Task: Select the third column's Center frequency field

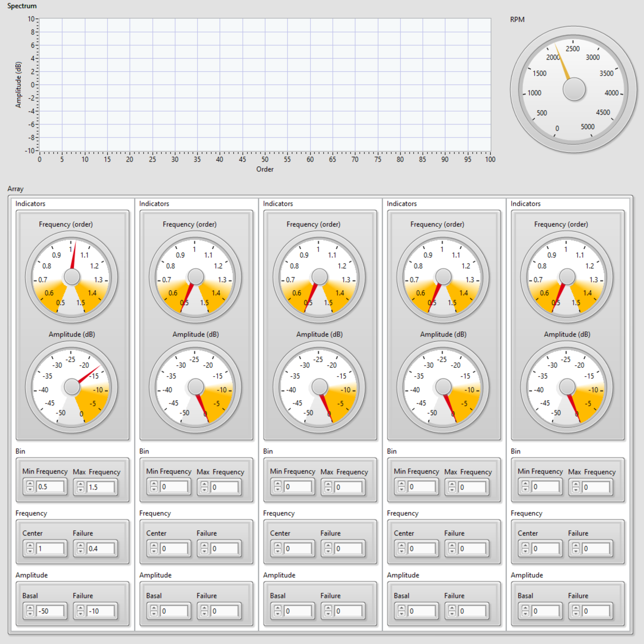Action: (298, 548)
